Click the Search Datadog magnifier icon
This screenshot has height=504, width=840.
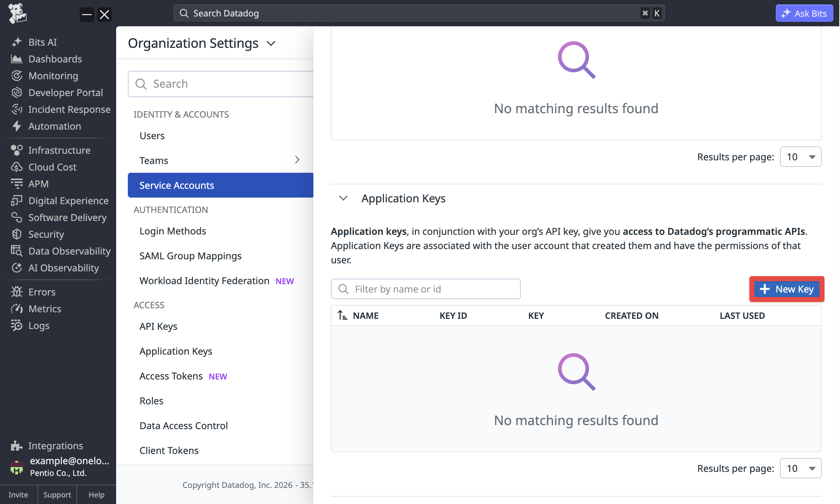184,13
